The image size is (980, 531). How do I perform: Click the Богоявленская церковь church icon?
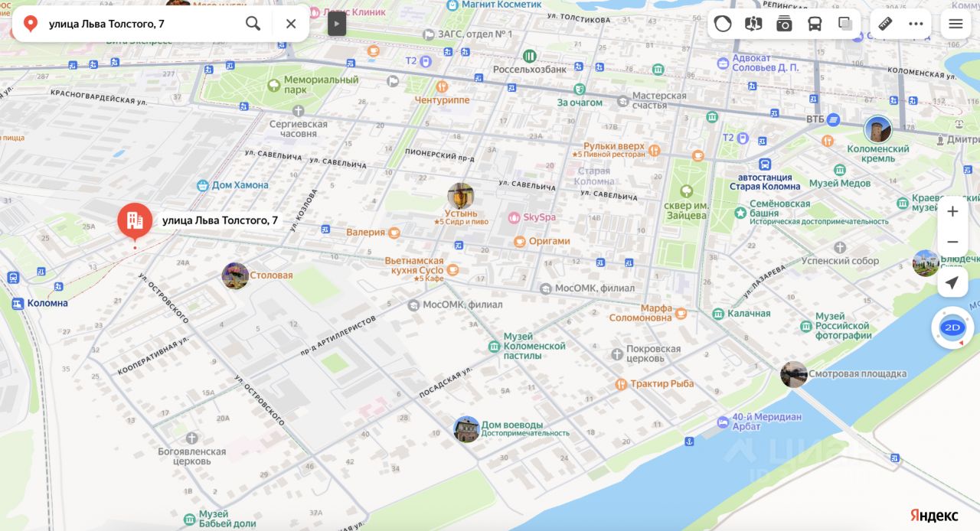tap(191, 438)
